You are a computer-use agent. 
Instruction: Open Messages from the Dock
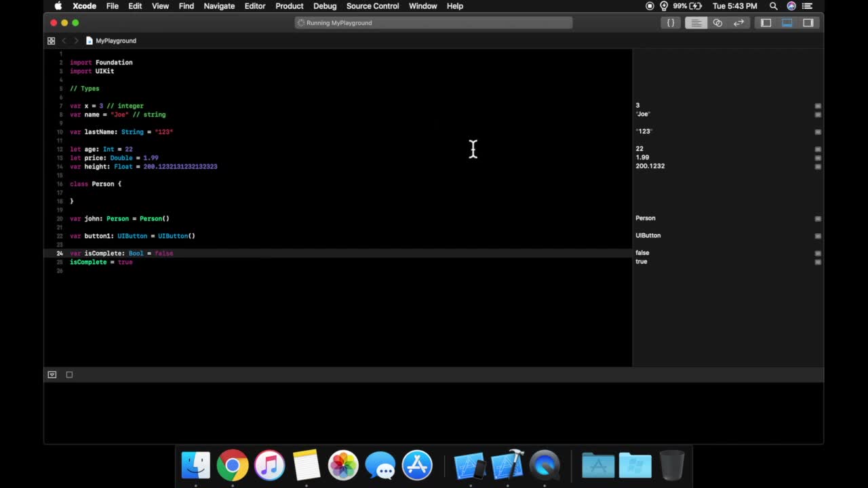380,466
